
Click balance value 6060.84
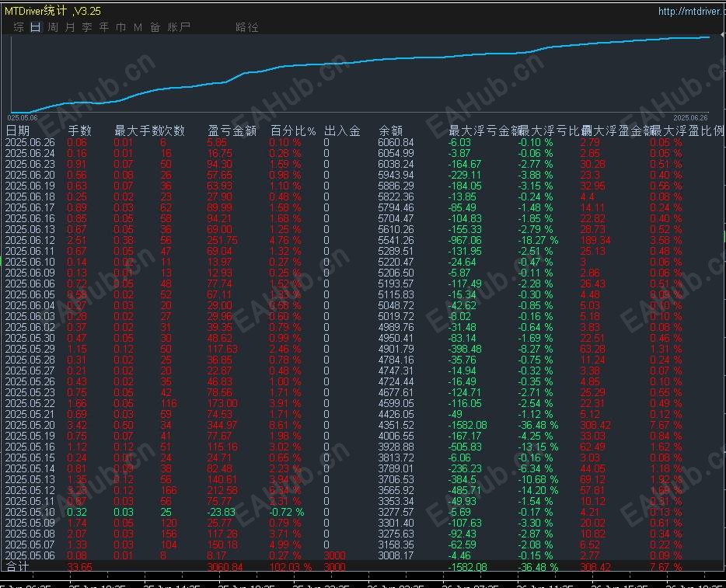pos(396,142)
